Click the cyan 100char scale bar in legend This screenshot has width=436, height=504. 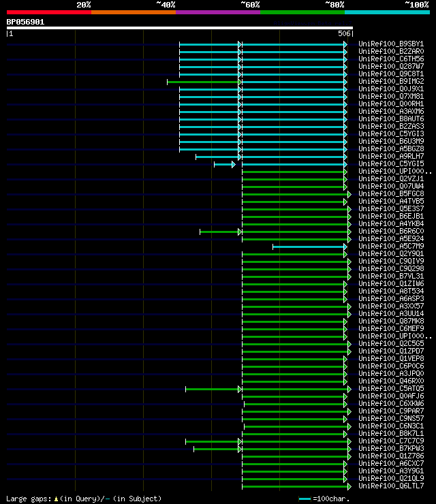coord(305,499)
